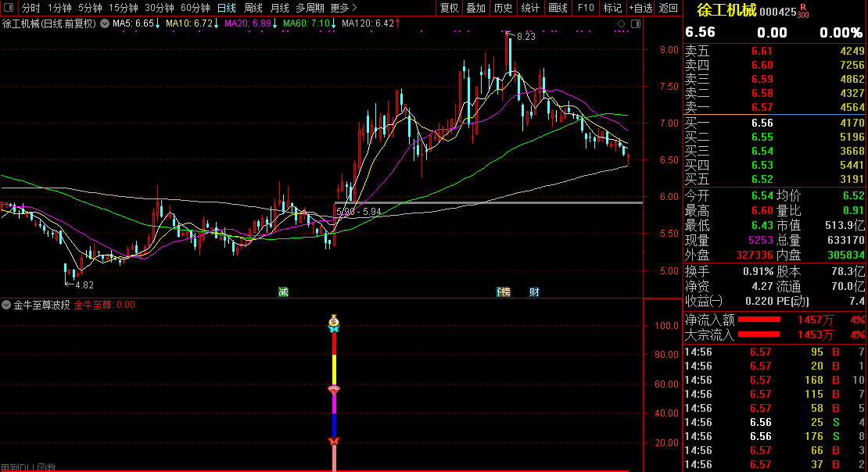Expand the 更多 periods menu
The width and height of the screenshot is (868, 472).
[343, 8]
